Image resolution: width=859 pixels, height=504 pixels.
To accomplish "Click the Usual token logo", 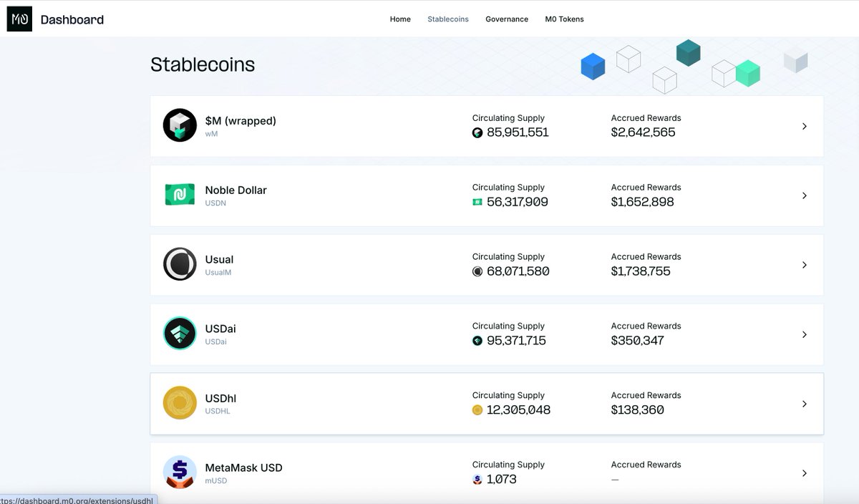I will tap(180, 264).
